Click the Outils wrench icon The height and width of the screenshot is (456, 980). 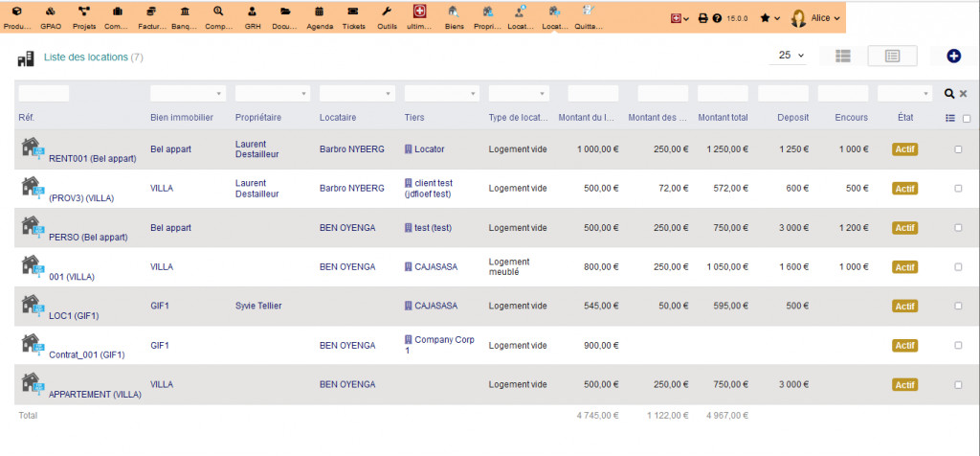click(387, 16)
